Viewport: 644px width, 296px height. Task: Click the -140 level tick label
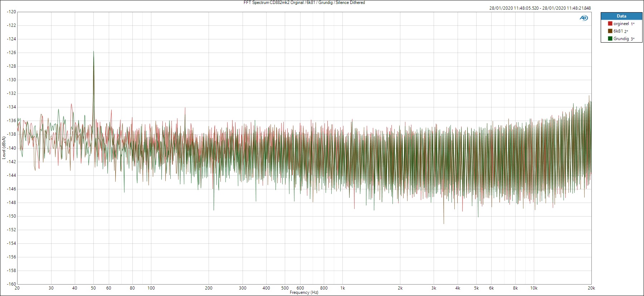pyautogui.click(x=11, y=148)
